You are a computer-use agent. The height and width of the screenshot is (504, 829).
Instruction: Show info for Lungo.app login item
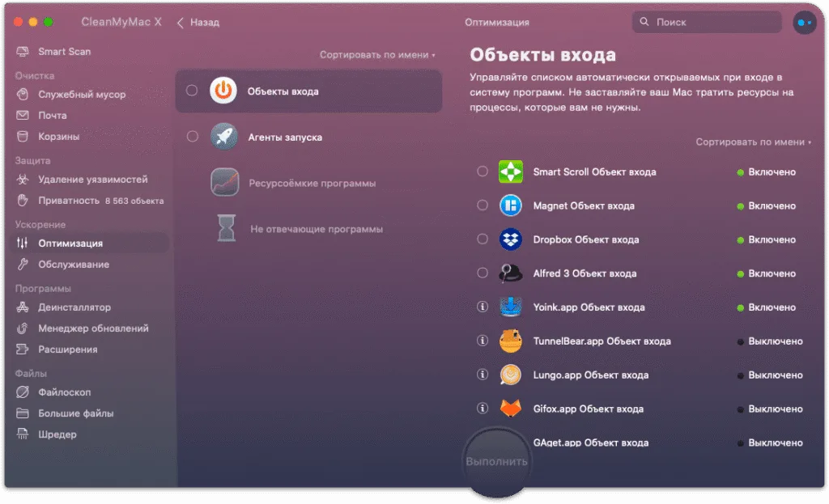pos(483,374)
